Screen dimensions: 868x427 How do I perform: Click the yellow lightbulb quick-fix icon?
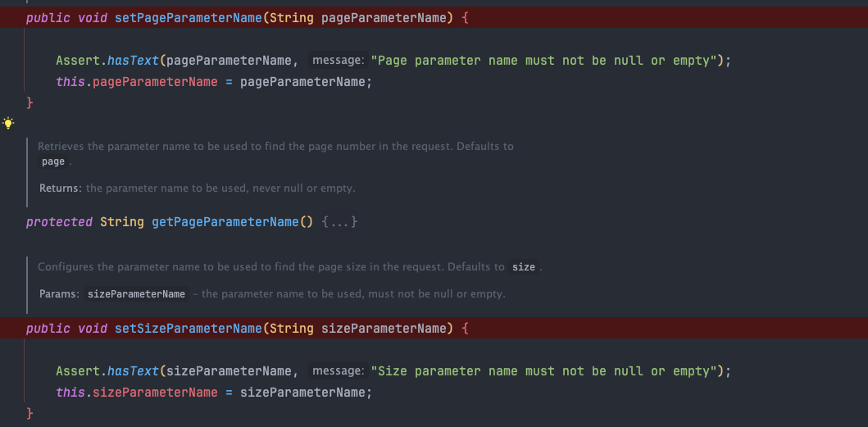tap(8, 123)
